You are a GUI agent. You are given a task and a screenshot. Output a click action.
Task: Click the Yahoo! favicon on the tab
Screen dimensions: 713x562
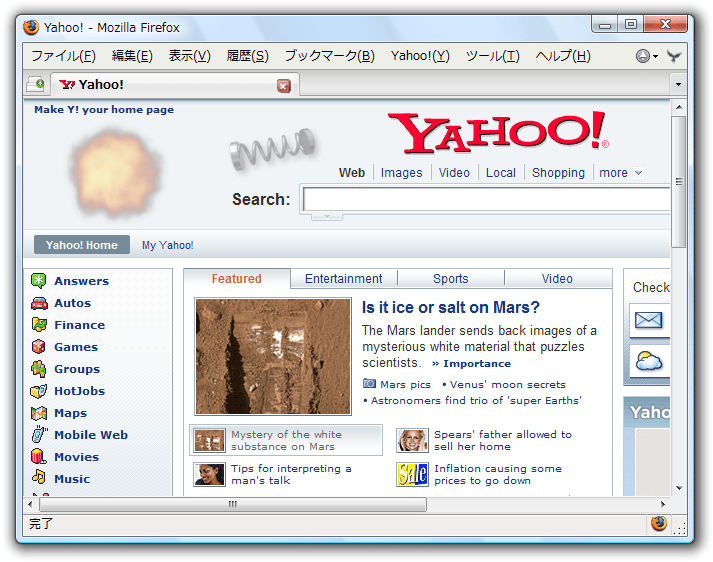tap(67, 85)
